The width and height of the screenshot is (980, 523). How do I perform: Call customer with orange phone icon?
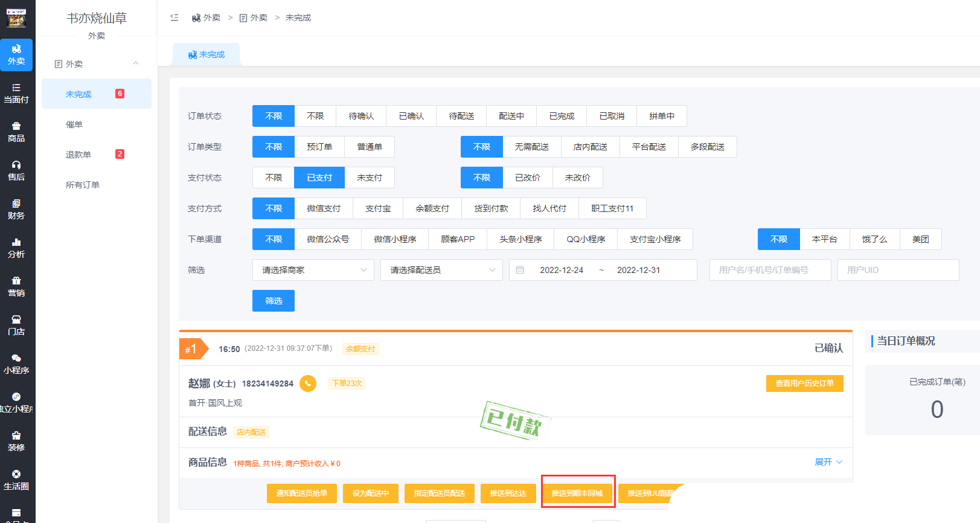tap(308, 383)
